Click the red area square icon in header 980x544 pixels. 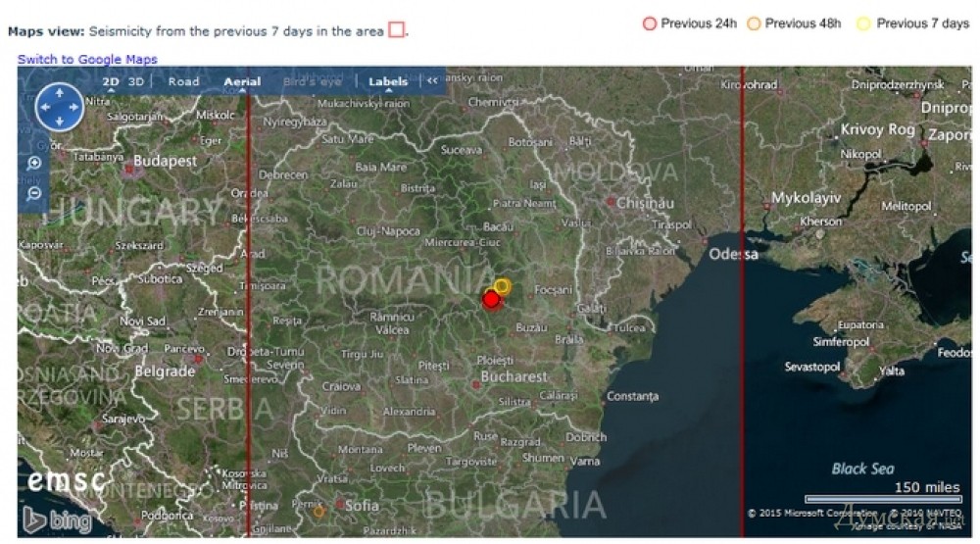[x=396, y=30]
